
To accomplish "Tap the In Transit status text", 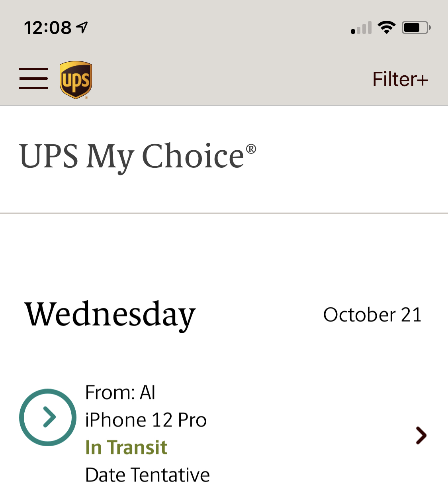I will click(126, 447).
